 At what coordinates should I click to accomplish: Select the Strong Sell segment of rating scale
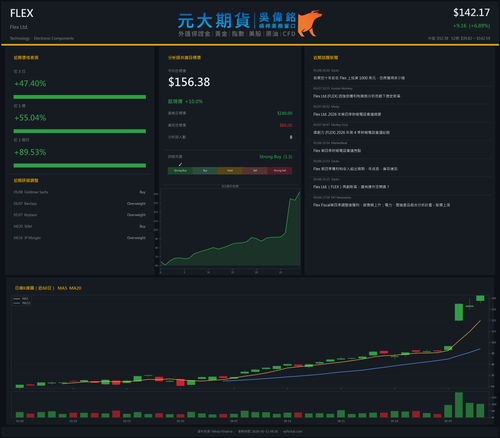coord(280,171)
